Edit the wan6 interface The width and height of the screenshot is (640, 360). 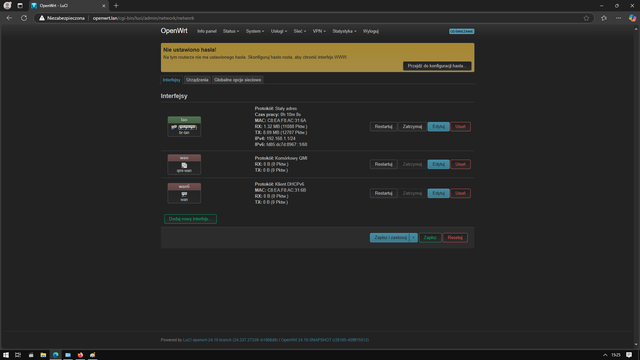pyautogui.click(x=438, y=193)
